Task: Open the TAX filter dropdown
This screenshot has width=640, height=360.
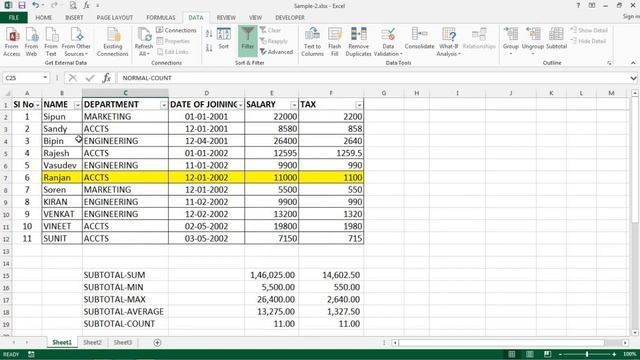Action: coord(359,105)
